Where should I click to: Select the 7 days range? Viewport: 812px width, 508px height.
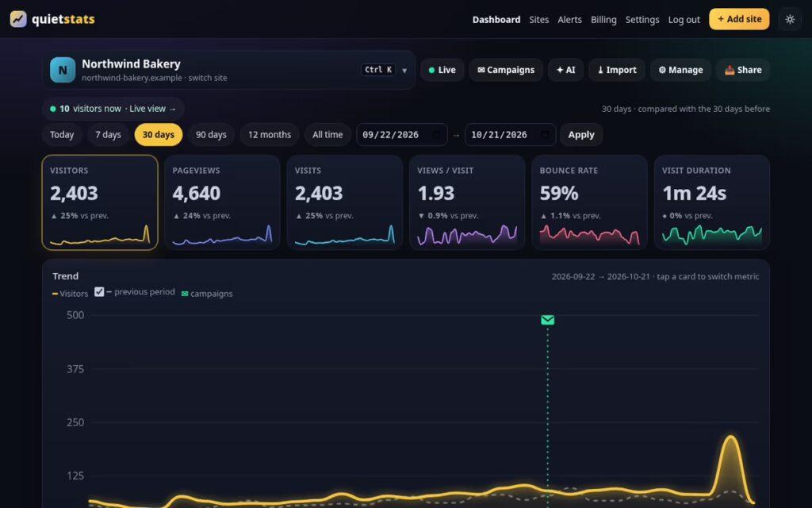[x=108, y=135]
